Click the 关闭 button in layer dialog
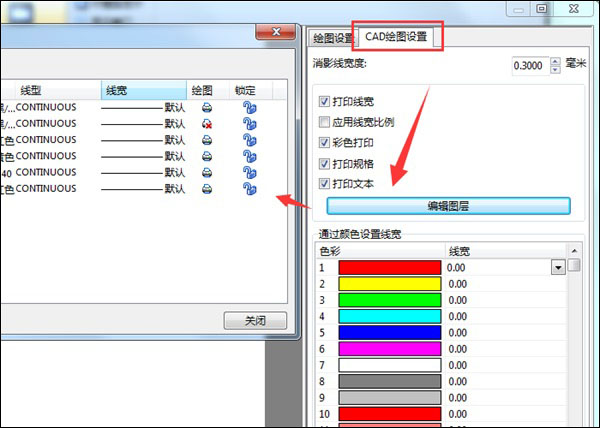Viewport: 600px width, 428px height. click(x=255, y=321)
